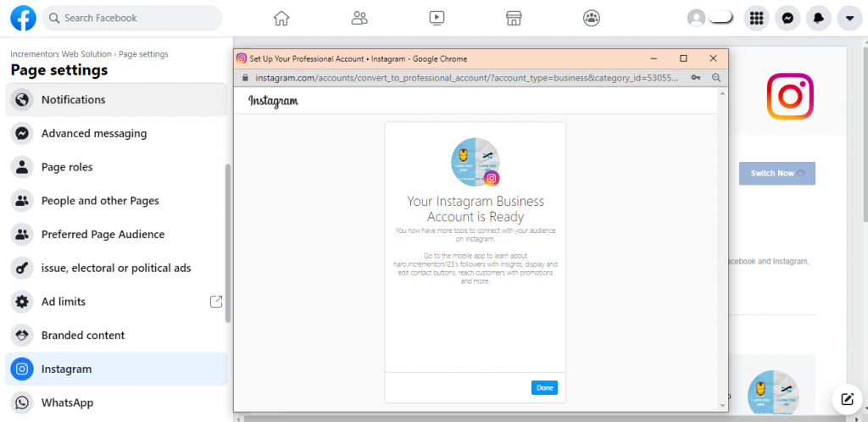This screenshot has height=422, width=868.
Task: Click the Page settings sidebar scrollbar
Action: tap(228, 243)
